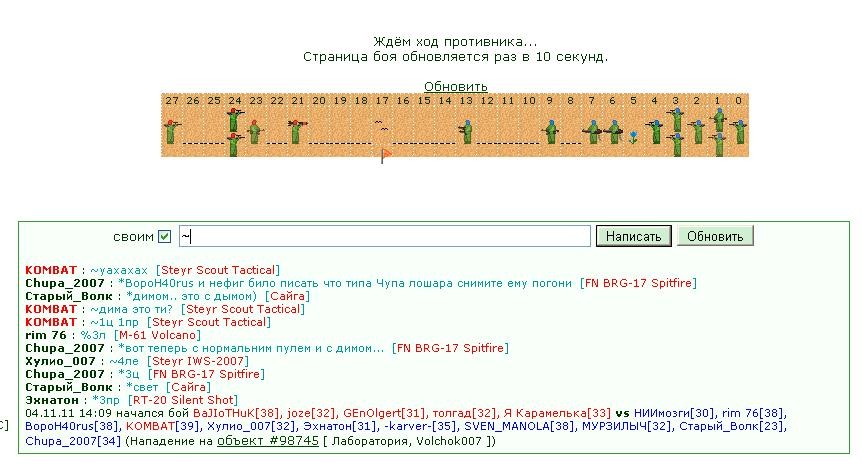Viewport: 862px width, 473px height.
Task: Click Старый_Волк name in the 'свет' chat row
Action: point(69,387)
